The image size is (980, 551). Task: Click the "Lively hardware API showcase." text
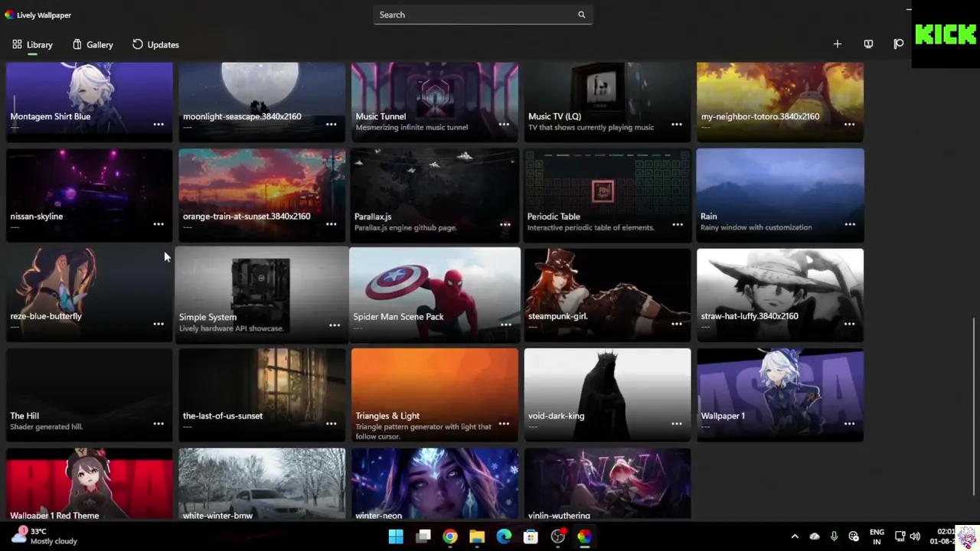tap(231, 328)
